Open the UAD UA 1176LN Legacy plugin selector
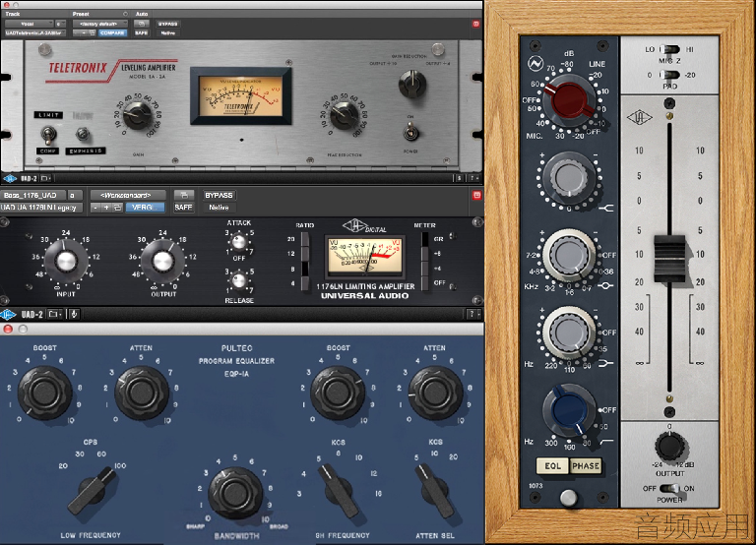This screenshot has width=756, height=545. click(41, 208)
